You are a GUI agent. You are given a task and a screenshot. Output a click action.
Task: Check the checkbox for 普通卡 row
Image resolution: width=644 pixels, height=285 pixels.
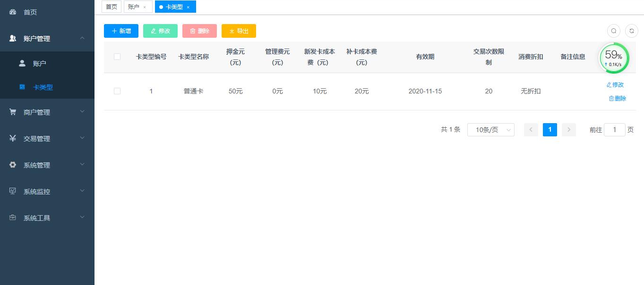pyautogui.click(x=117, y=91)
